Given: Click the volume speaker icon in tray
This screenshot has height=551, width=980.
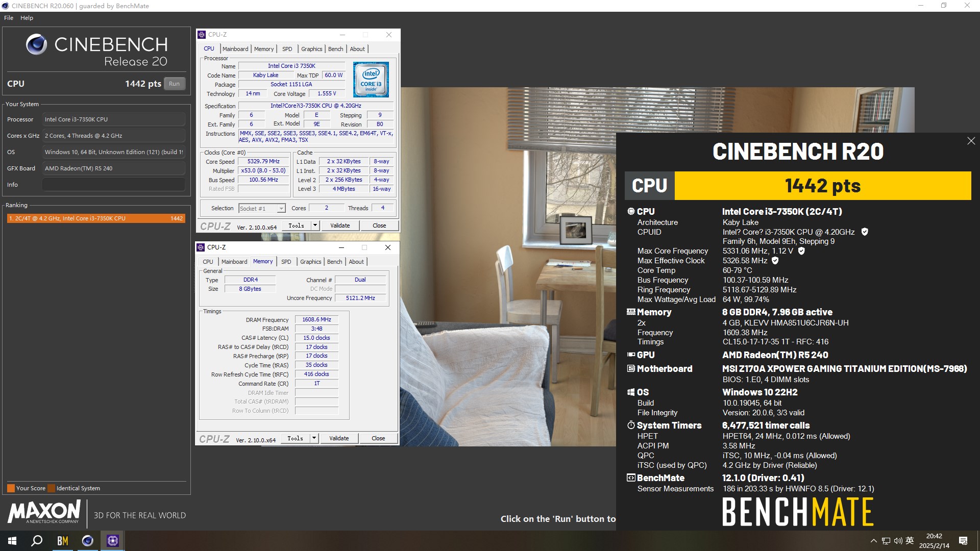Looking at the screenshot, I should 898,541.
